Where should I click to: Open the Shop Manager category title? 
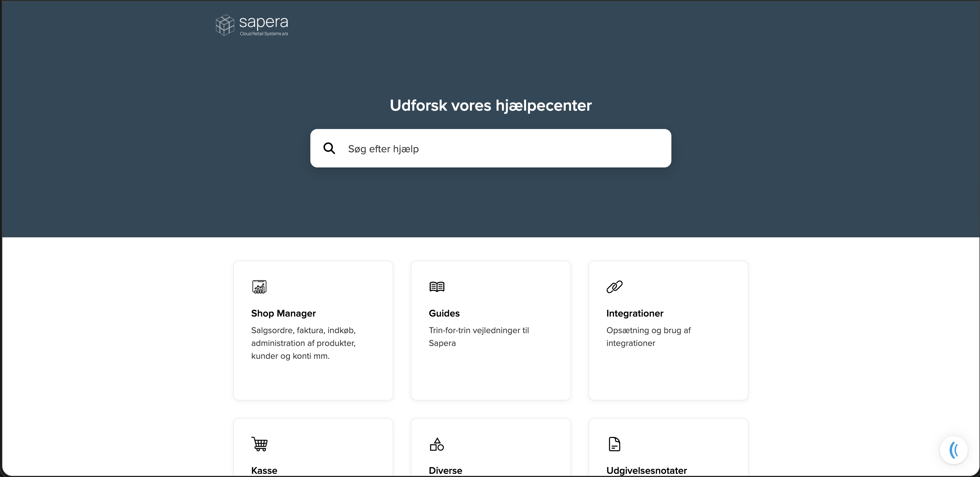coord(283,313)
